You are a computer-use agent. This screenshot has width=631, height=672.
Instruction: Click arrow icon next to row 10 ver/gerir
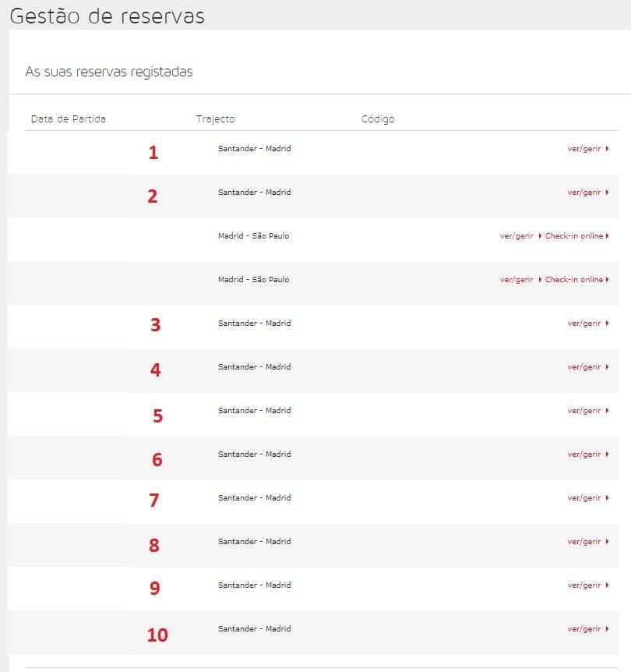coord(608,628)
